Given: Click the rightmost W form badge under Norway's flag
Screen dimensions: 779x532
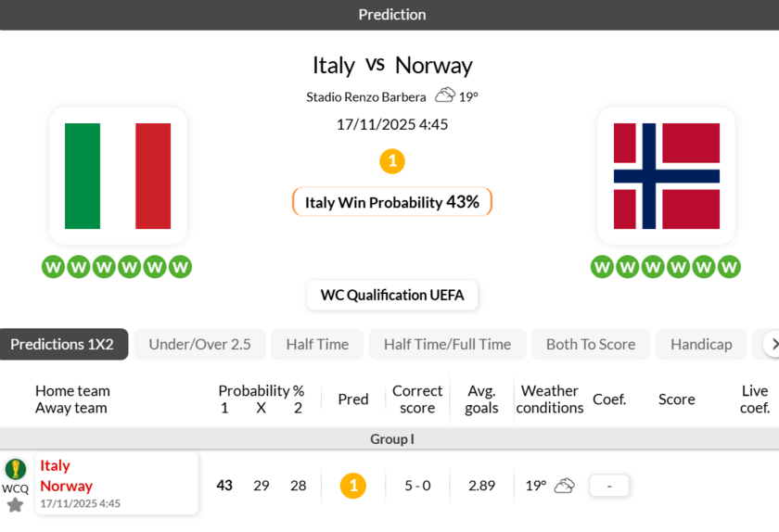Looking at the screenshot, I should click(x=729, y=267).
